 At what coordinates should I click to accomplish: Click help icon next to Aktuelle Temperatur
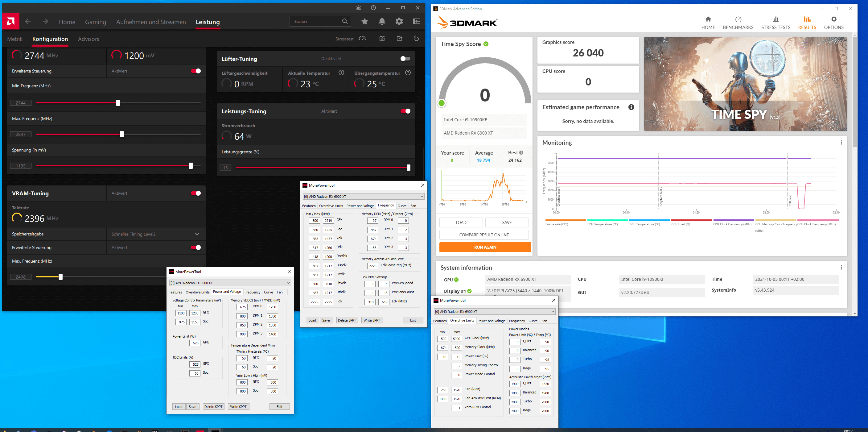[341, 73]
